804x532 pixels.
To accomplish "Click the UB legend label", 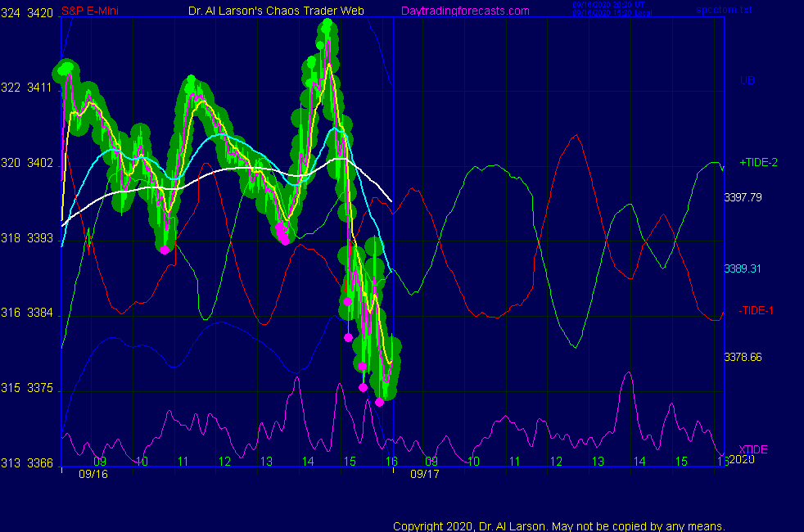I will [x=747, y=80].
